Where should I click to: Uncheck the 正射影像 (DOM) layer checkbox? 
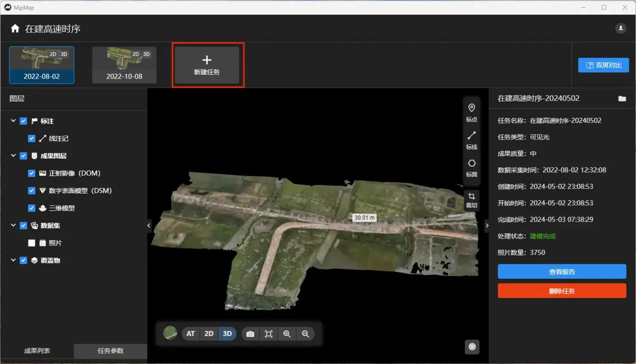(32, 173)
